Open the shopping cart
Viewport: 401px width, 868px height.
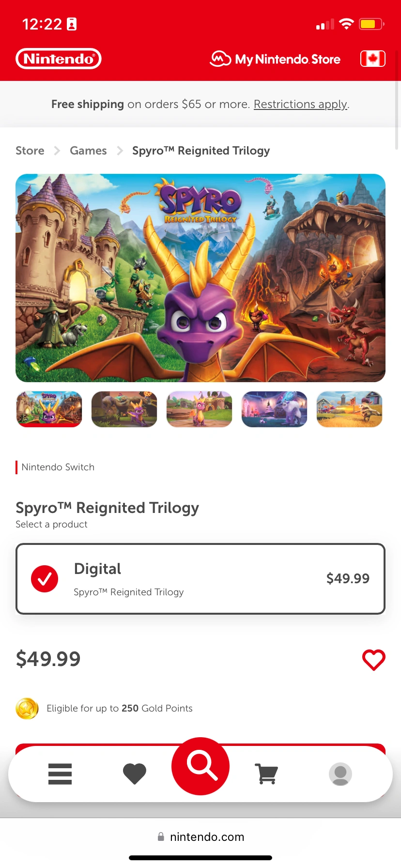click(266, 774)
